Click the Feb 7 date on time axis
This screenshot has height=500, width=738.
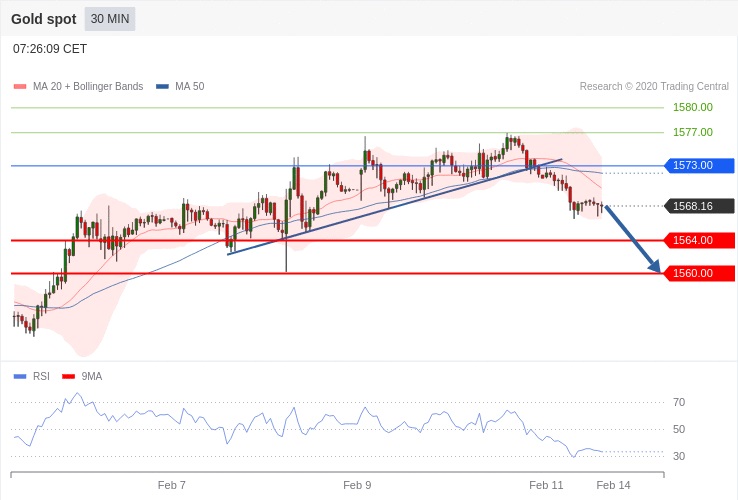[x=171, y=485]
